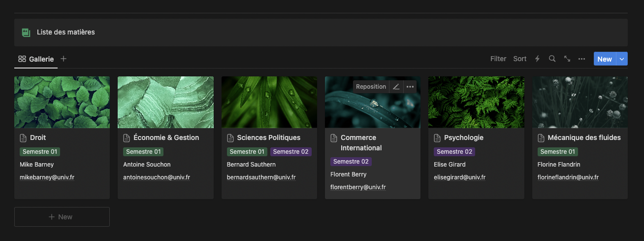Click Reposition on the cover image

coord(371,87)
